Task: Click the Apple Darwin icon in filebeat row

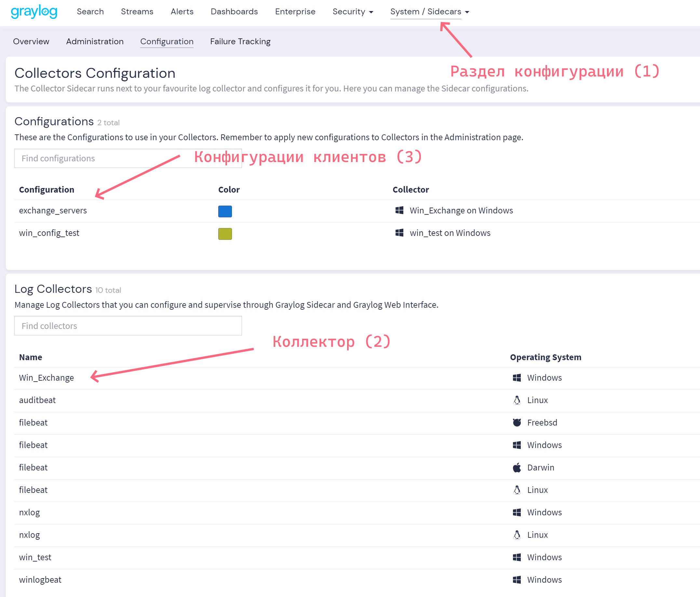Action: coord(517,467)
